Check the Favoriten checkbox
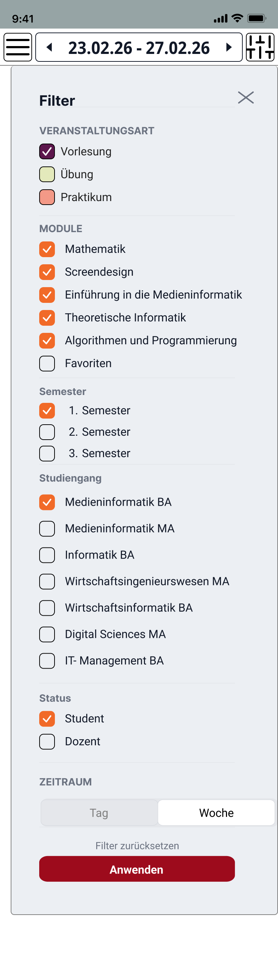 pyautogui.click(x=47, y=363)
